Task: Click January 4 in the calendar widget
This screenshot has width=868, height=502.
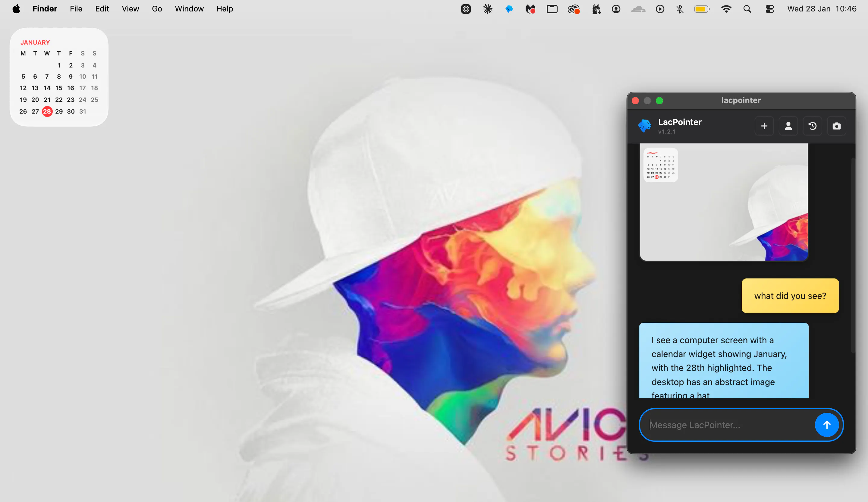Action: [x=94, y=65]
